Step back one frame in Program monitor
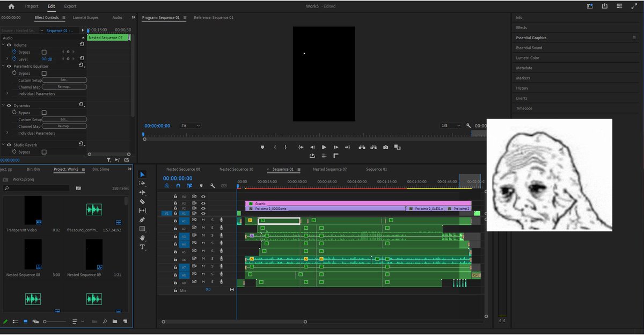Screen dimensions: 644x335 click(x=312, y=147)
